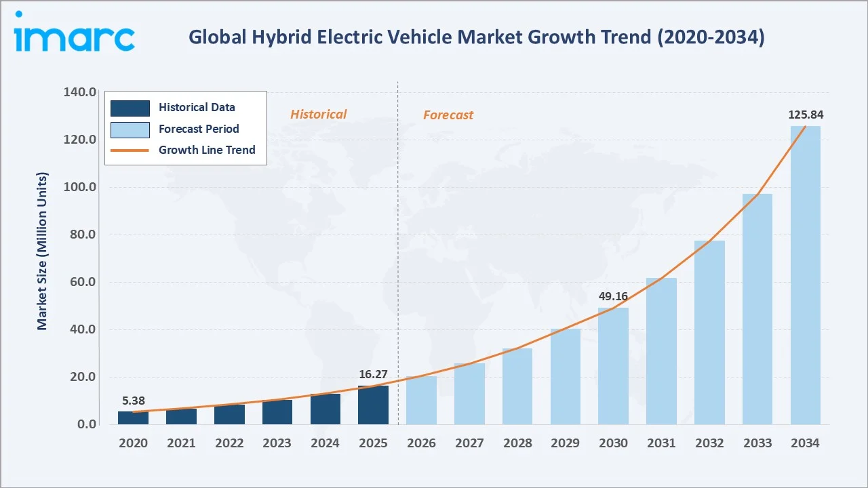Select the 2021 bar

(x=181, y=417)
